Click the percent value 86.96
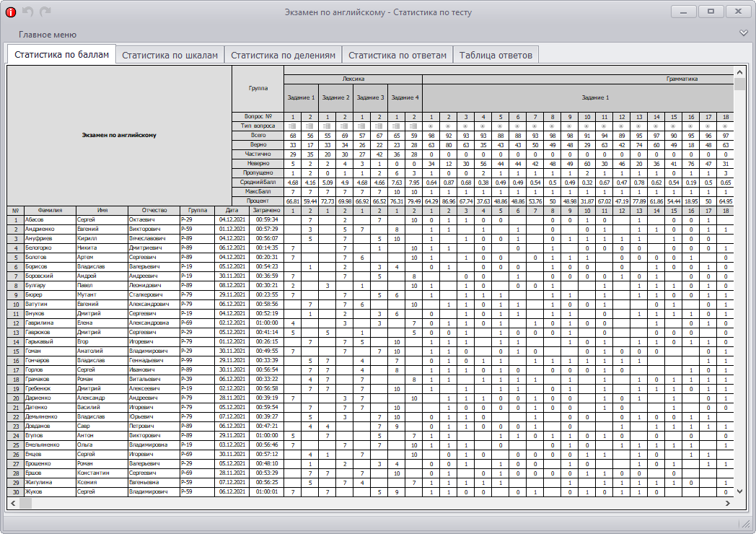This screenshot has height=534, width=756. click(449, 201)
